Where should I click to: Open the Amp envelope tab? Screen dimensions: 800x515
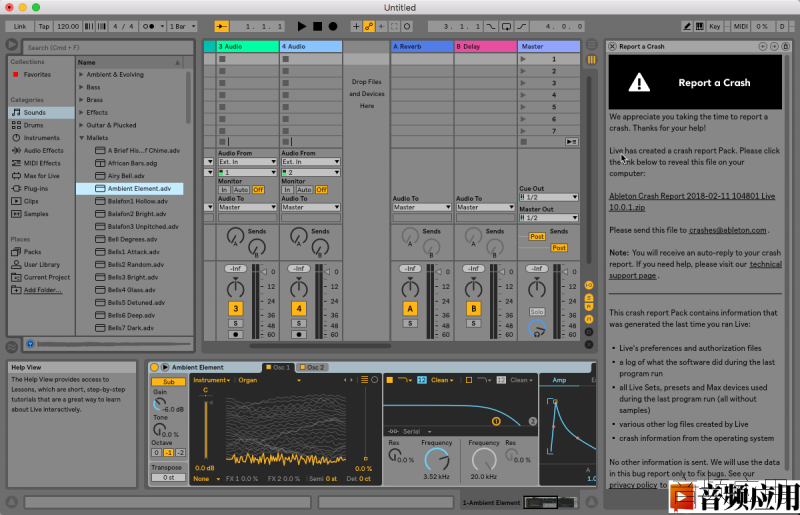[559, 380]
